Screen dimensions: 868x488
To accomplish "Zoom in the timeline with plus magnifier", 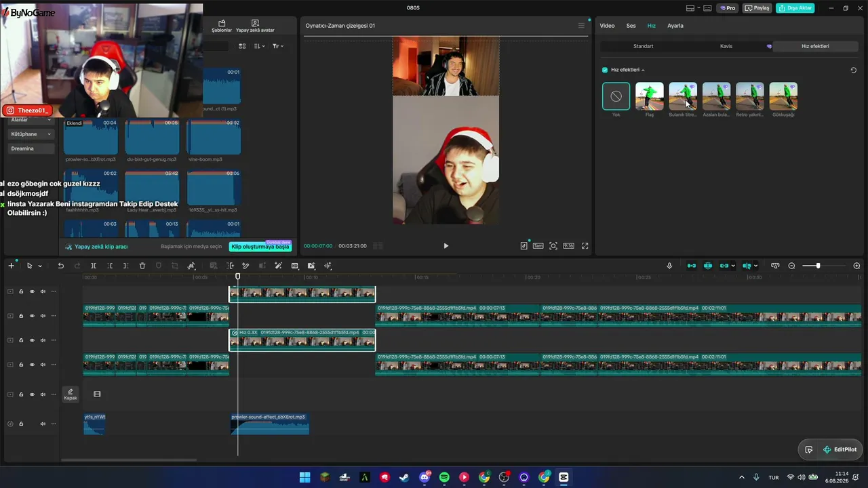I will 856,266.
